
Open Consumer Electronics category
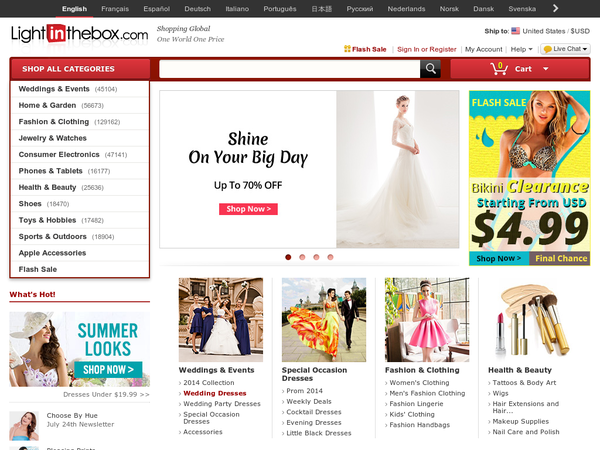(x=80, y=155)
